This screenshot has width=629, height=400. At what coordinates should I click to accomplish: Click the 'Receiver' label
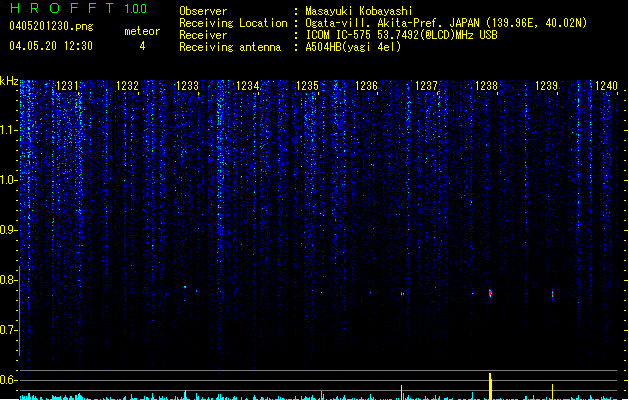pos(203,35)
